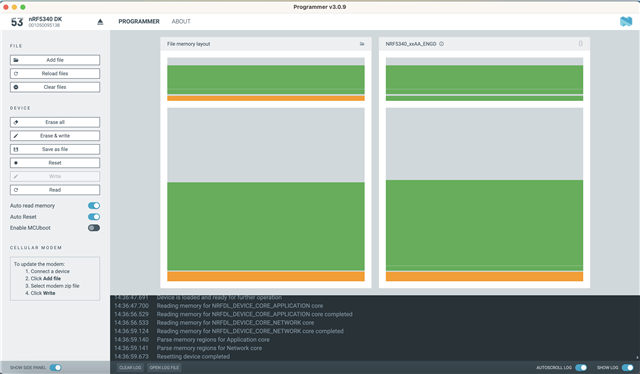Click the Erase & write button
Viewport: 640px width, 374px height.
(55, 136)
